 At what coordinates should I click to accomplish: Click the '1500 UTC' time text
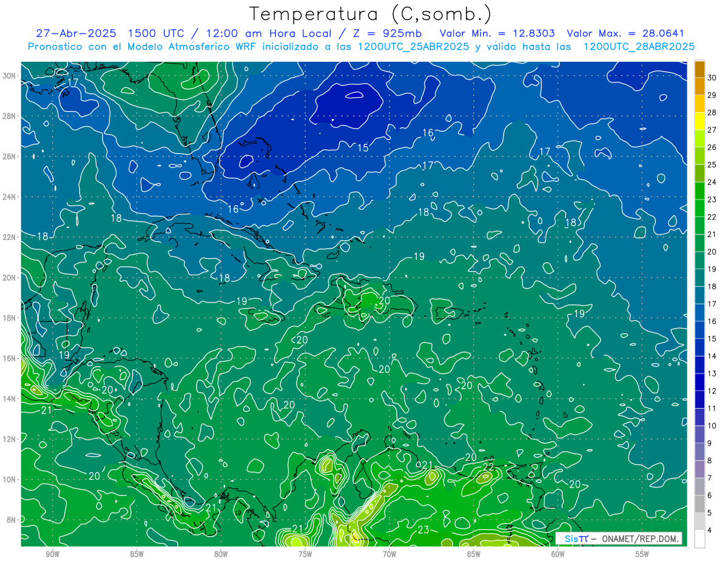coord(155,33)
